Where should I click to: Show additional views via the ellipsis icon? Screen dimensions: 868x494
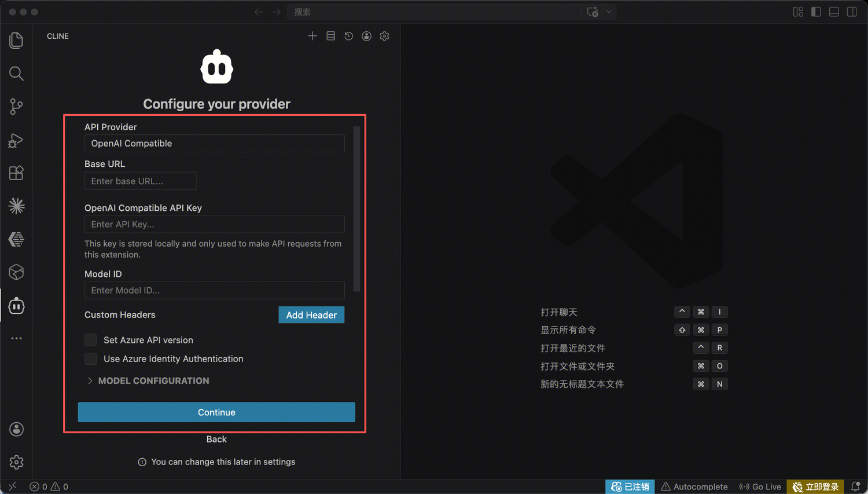[16, 338]
